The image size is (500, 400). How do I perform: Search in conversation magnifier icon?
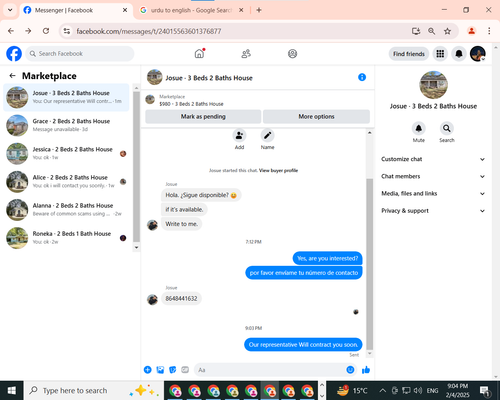[447, 128]
